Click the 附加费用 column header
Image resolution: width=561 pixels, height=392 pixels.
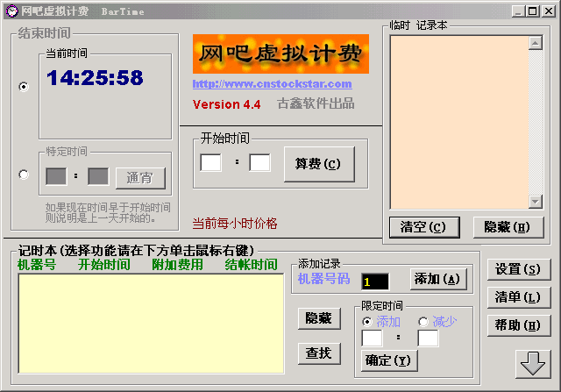(x=177, y=265)
